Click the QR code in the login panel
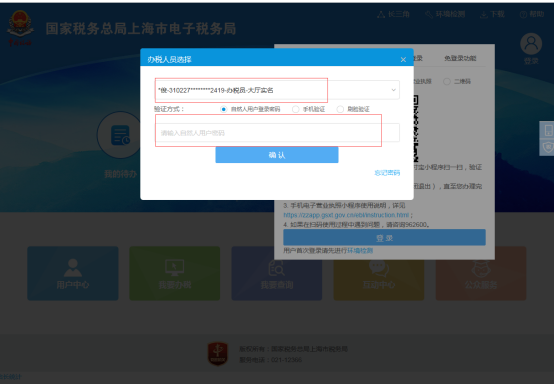Viewport: 554px width, 384px height. 416,128
